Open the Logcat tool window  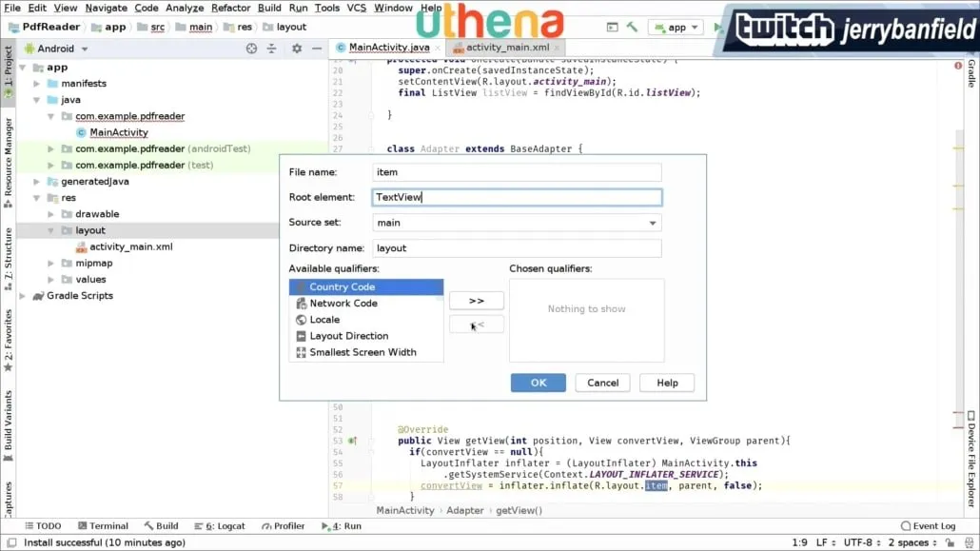coord(220,526)
